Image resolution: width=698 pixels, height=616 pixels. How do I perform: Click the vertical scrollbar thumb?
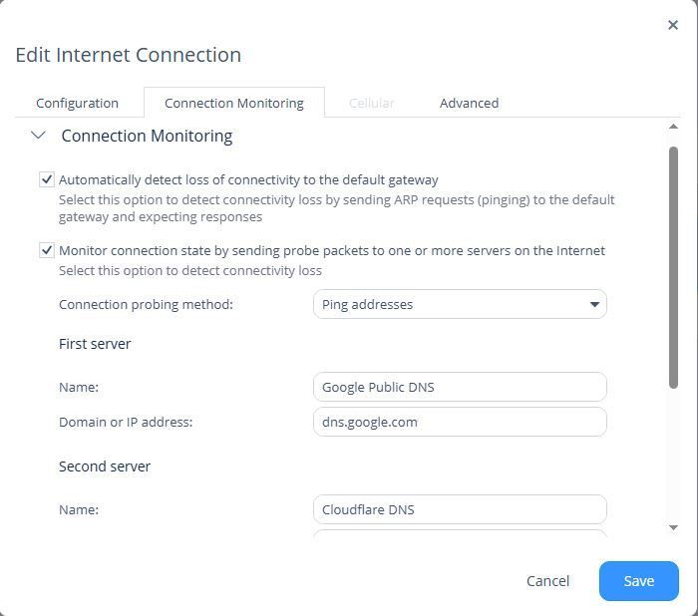[673, 266]
